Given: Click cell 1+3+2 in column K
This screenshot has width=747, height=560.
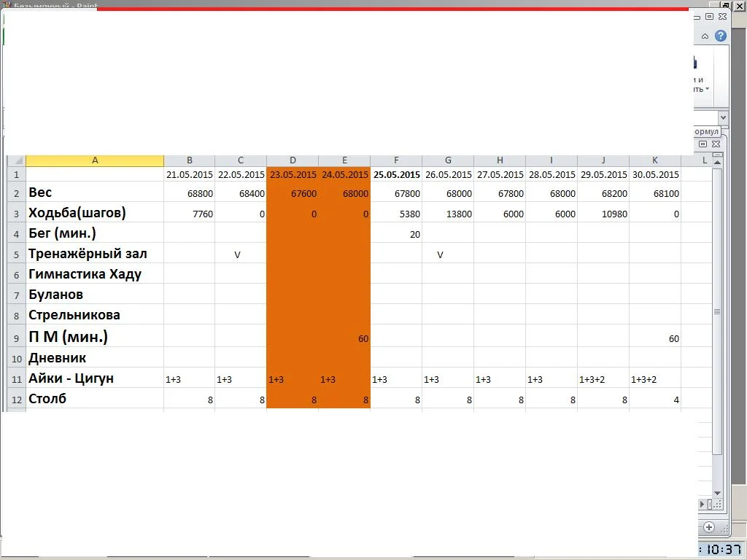Looking at the screenshot, I should [x=656, y=379].
